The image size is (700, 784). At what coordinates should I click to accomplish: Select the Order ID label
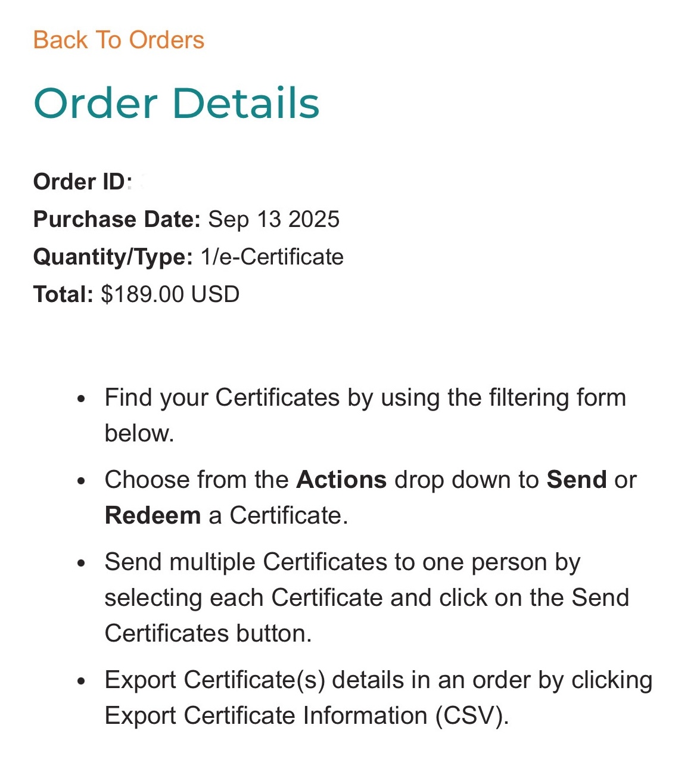point(79,182)
